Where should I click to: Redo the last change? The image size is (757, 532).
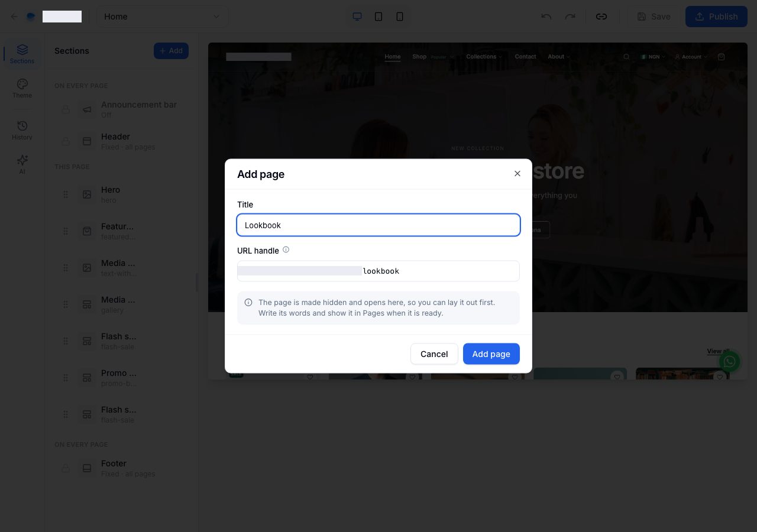tap(570, 17)
